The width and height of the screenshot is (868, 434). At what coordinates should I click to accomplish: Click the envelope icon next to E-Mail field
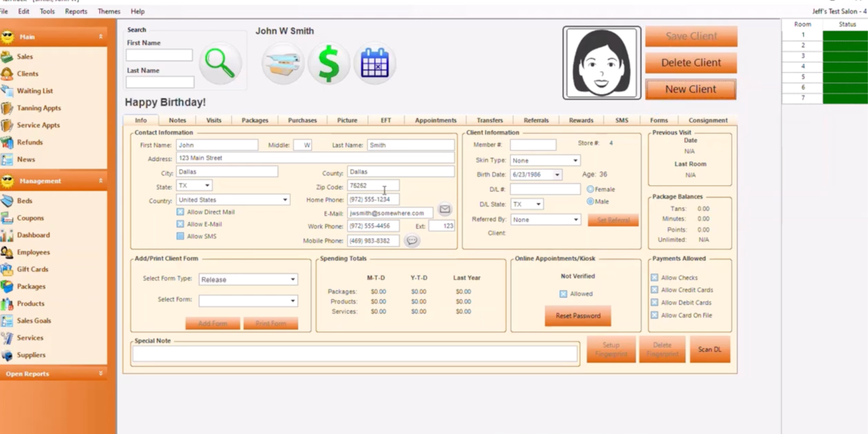coord(444,209)
